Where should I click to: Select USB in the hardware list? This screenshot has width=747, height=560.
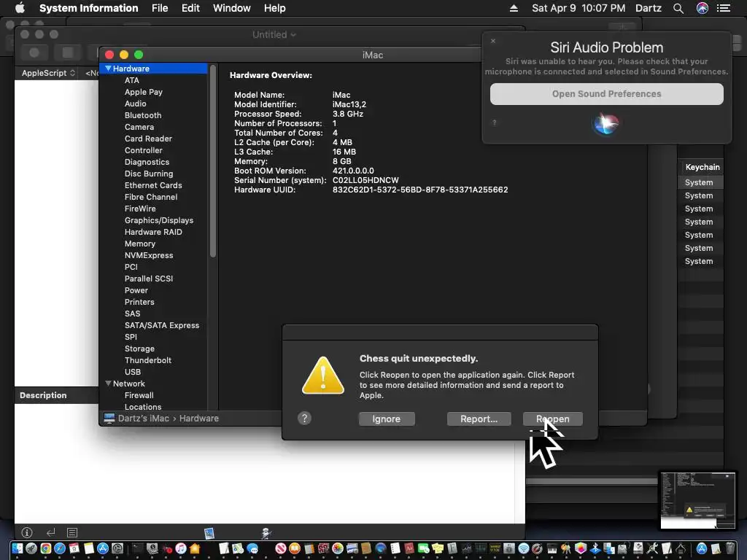coord(133,372)
